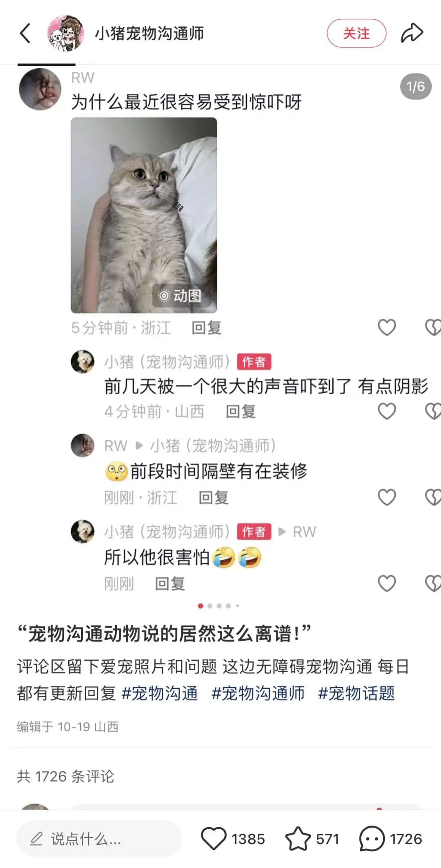The image size is (441, 868).
Task: Favorite the post with the star showing 571
Action: [x=298, y=839]
